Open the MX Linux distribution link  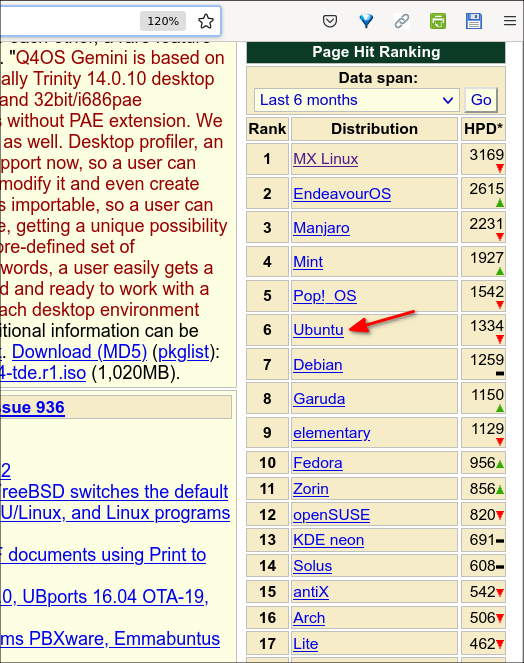click(x=326, y=159)
